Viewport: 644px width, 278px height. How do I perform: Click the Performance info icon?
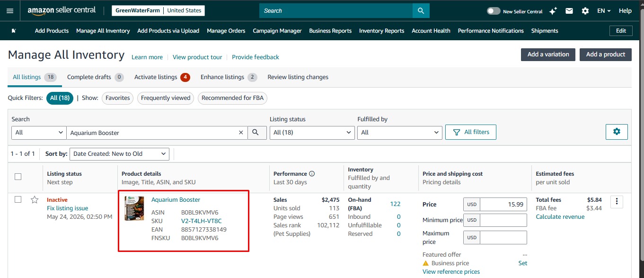[x=312, y=174]
